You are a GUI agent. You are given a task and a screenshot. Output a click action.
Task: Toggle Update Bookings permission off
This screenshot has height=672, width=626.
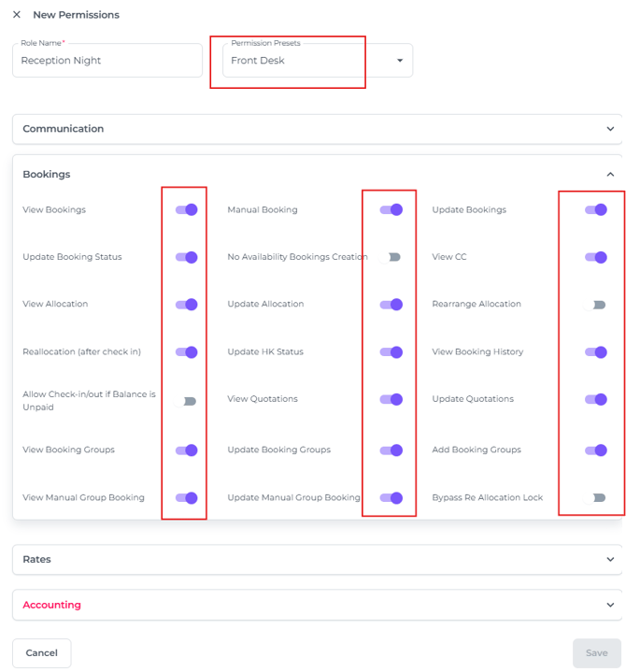point(595,210)
